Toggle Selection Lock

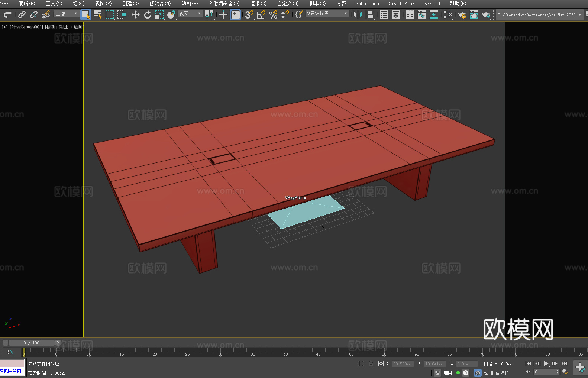tap(371, 364)
